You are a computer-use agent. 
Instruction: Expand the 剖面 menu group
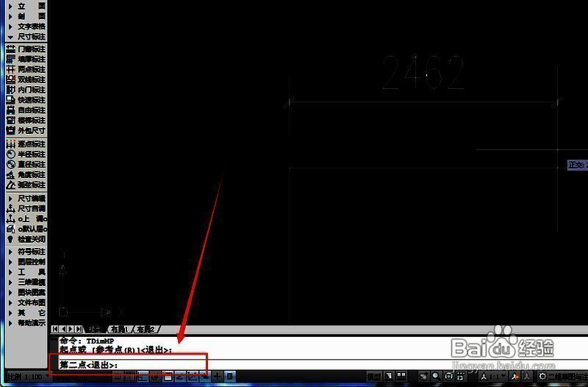[26, 16]
